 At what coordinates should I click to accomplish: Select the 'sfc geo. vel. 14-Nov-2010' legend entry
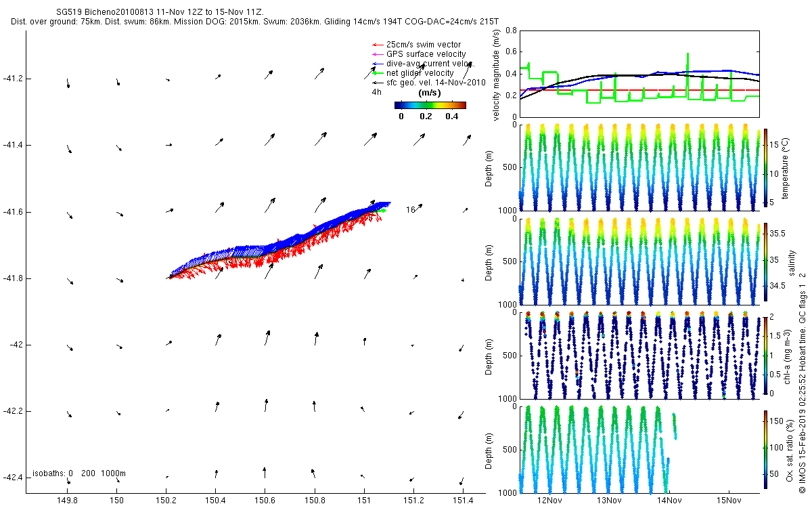pyautogui.click(x=436, y=83)
